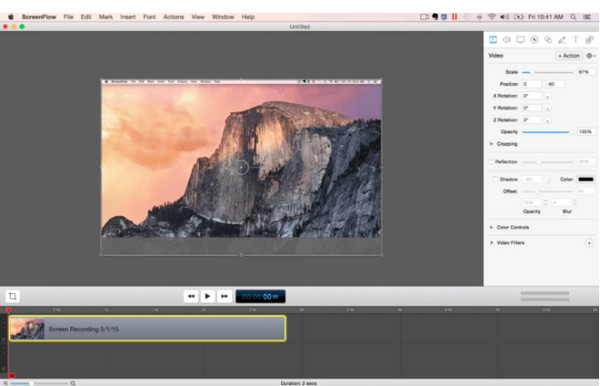Open the Audio properties speaker icon
Viewport: 600px width, 386px height.
[x=507, y=40]
